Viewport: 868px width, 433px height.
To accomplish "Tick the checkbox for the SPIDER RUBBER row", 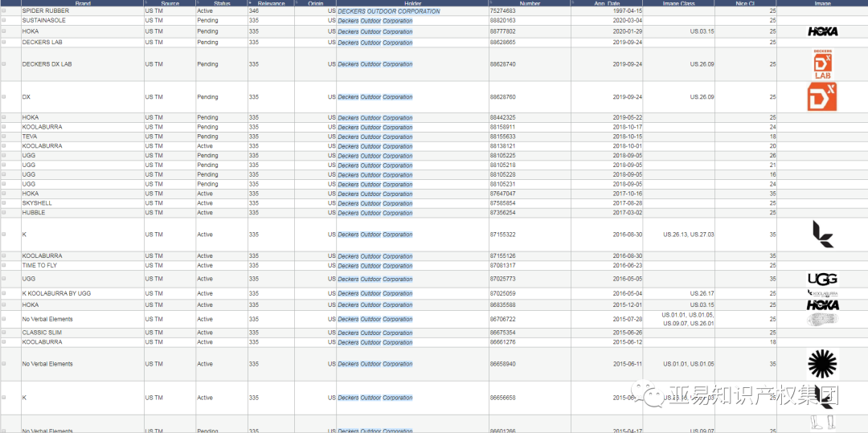I will [5, 10].
